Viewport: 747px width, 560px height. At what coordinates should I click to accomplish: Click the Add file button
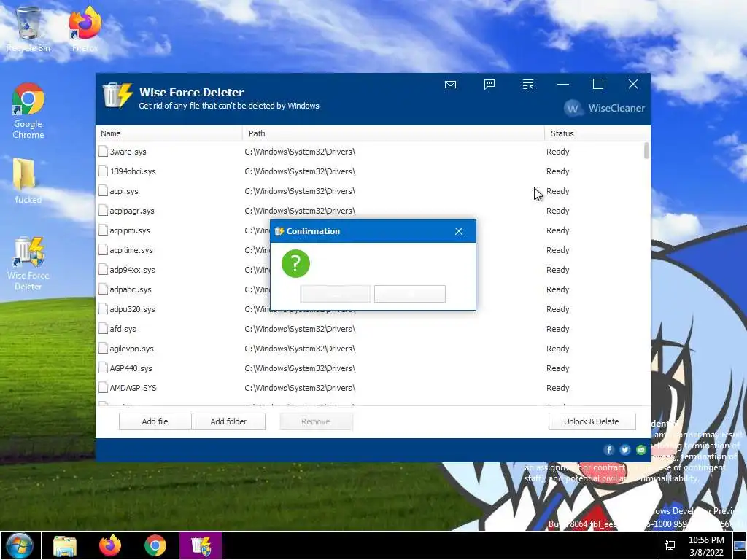[155, 421]
